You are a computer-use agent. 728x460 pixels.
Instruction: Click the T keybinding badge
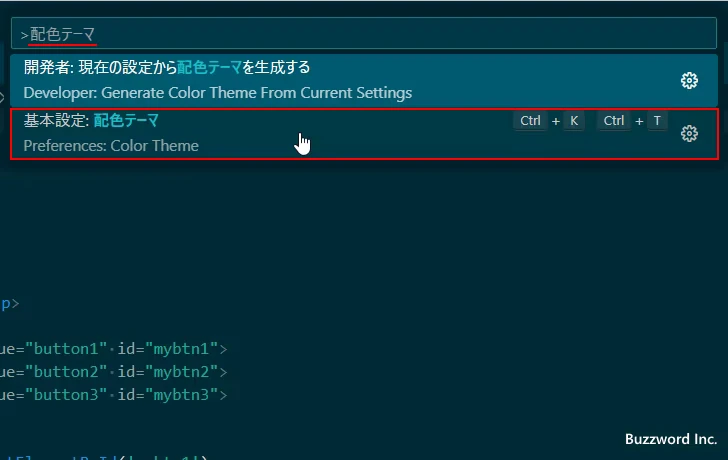[x=657, y=121]
